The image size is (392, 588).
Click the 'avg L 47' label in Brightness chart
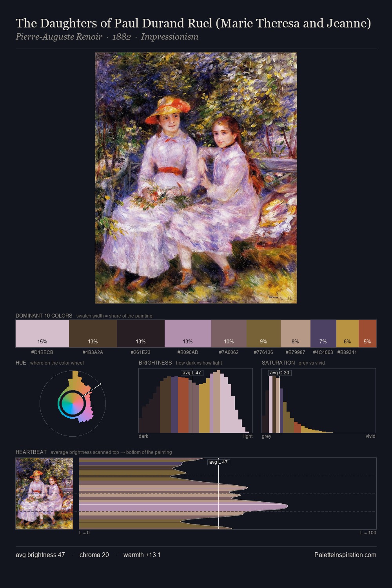coord(192,373)
